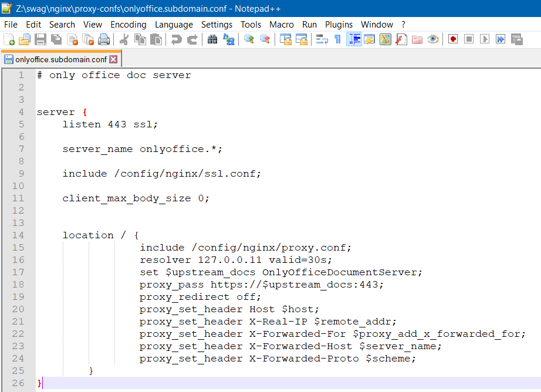Create a new document with New icon
This screenshot has width=541, height=392.
click(9, 39)
